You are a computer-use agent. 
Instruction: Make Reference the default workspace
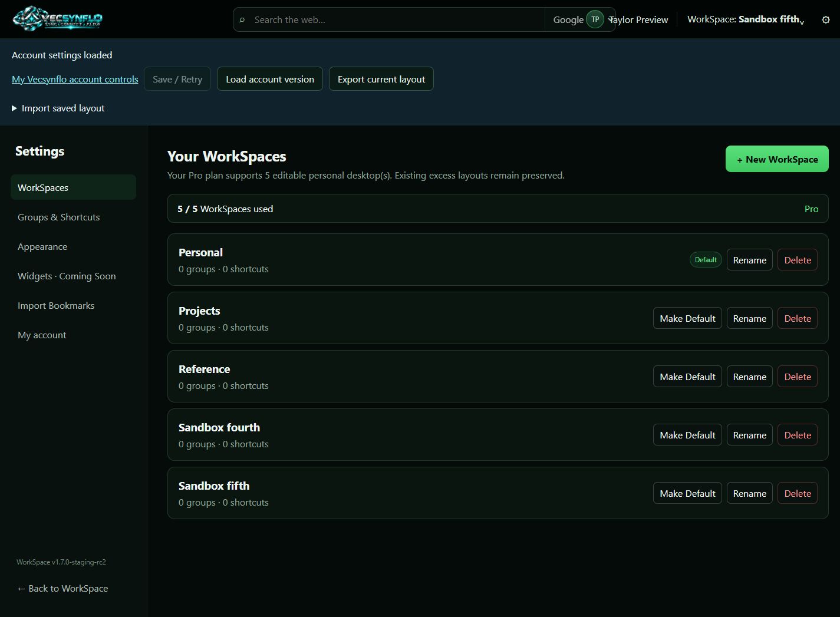[687, 377]
